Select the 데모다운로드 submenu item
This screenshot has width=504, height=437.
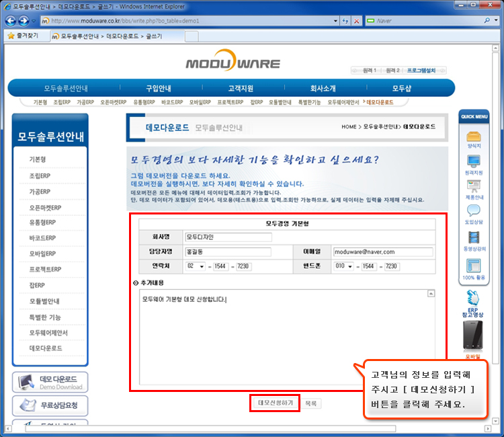coord(380,102)
